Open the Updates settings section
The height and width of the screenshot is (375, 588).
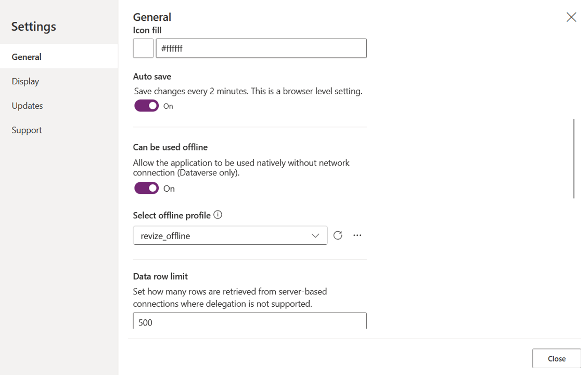[x=27, y=106]
